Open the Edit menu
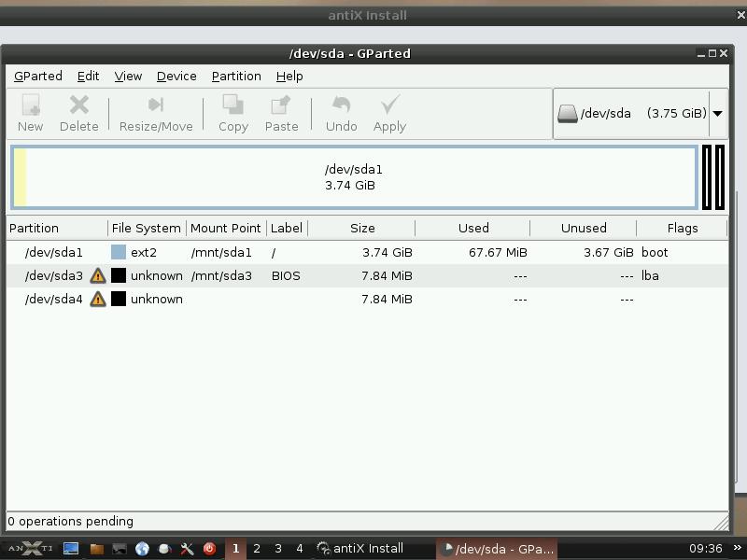Image resolution: width=747 pixels, height=560 pixels. (x=88, y=77)
